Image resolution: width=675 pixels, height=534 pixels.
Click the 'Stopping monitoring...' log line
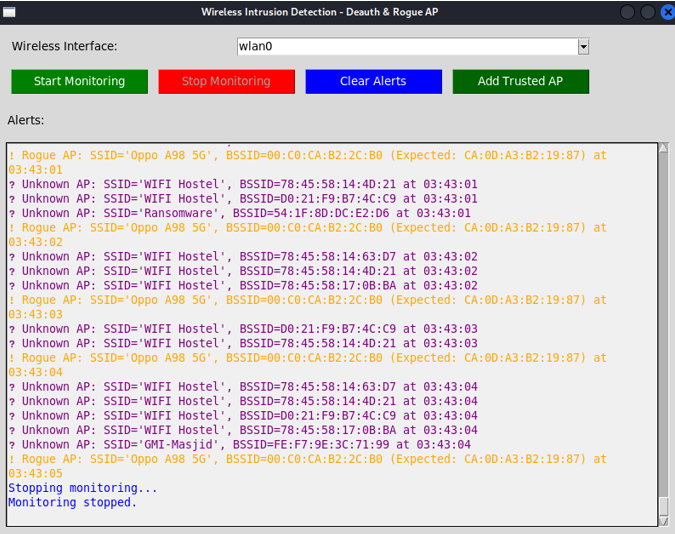click(83, 488)
